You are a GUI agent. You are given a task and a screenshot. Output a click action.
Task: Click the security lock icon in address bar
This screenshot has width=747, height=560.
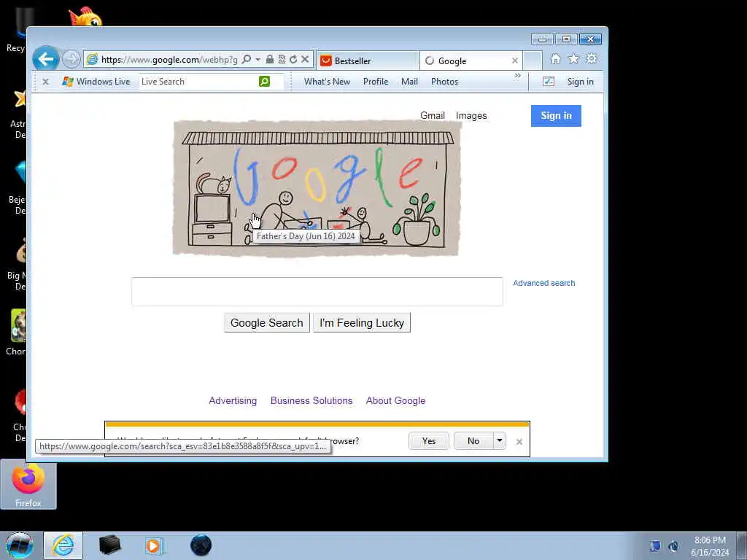coord(270,60)
